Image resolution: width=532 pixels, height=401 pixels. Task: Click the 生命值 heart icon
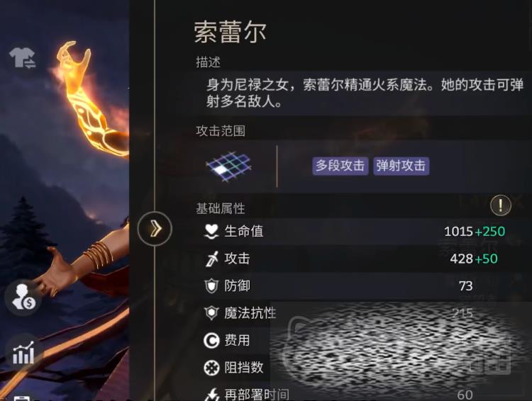(x=211, y=232)
